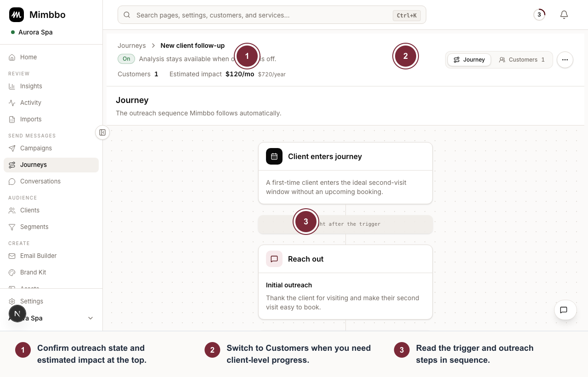Click the sidebar collapse icon
Image resolution: width=588 pixels, height=377 pixels.
pos(102,132)
